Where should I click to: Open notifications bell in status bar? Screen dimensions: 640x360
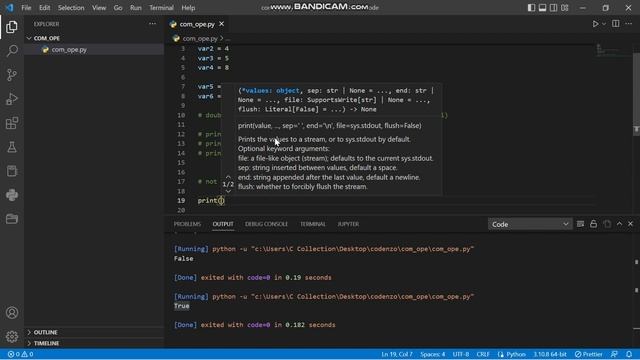pyautogui.click(x=629, y=354)
